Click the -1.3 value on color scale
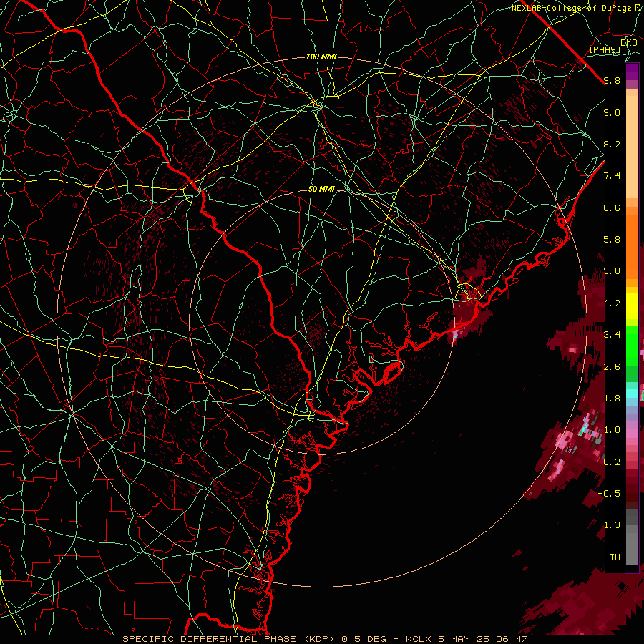This screenshot has height=644, width=644. point(609,525)
